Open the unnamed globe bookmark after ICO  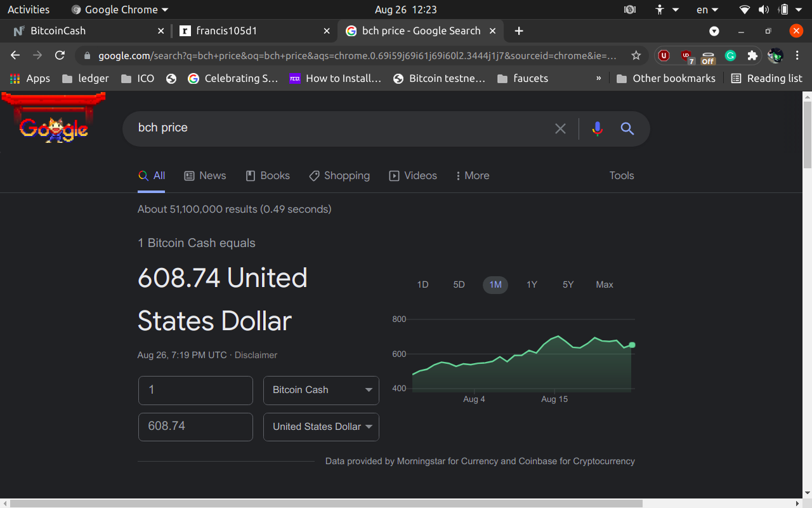[x=171, y=79]
